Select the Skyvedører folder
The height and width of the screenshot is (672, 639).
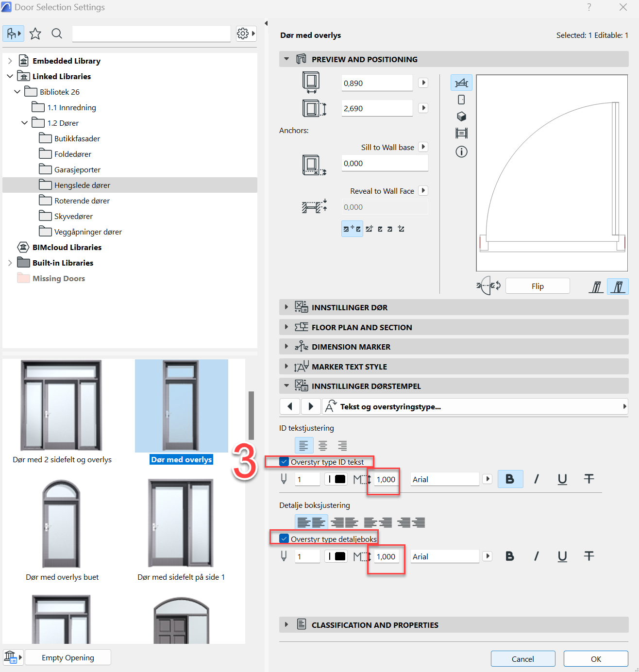pos(73,216)
